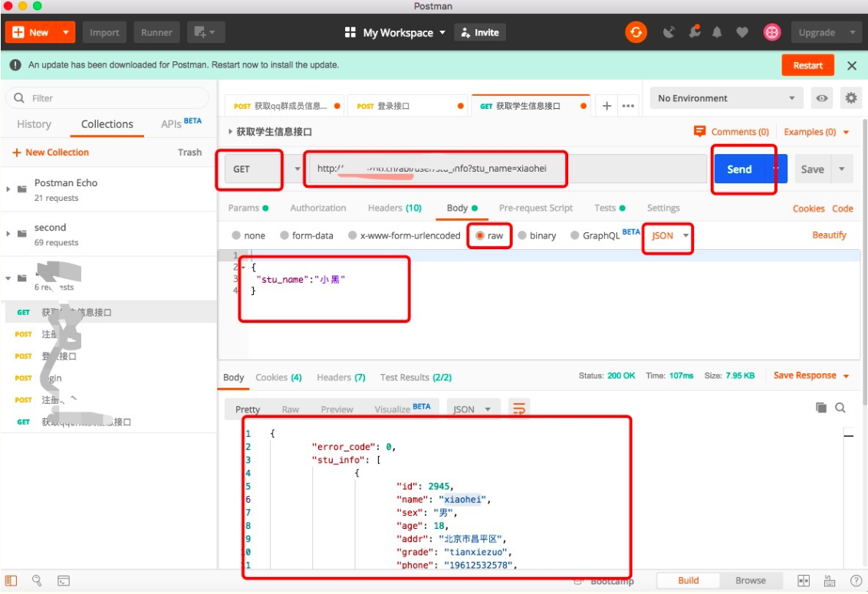Click the request URL input field
The height and width of the screenshot is (594, 868).
click(507, 169)
